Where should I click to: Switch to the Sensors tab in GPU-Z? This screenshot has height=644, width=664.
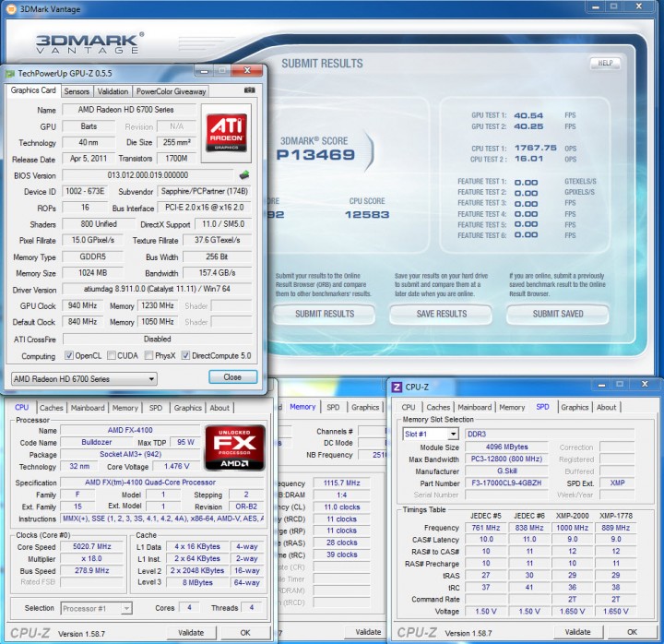[x=77, y=91]
